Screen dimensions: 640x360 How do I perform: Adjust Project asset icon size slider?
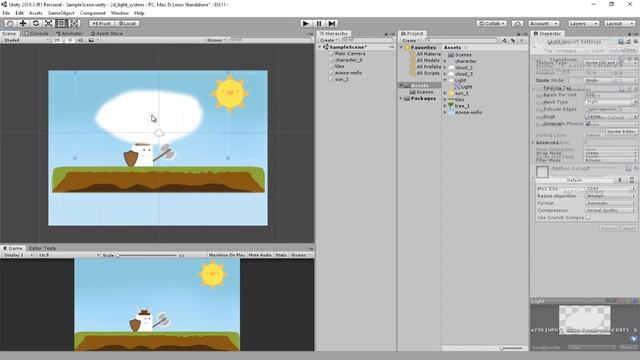coord(512,348)
